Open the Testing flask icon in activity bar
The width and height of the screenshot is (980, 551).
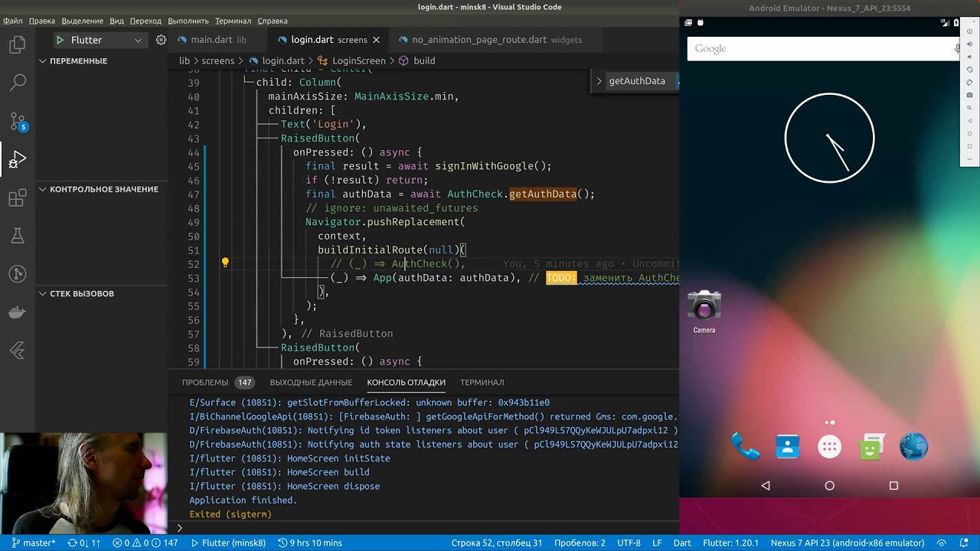pyautogui.click(x=17, y=236)
